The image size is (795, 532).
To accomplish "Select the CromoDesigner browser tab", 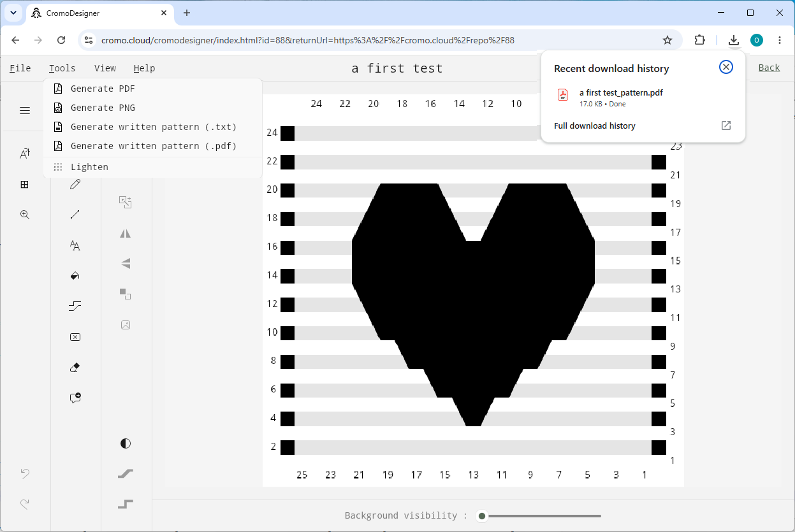I will point(100,13).
